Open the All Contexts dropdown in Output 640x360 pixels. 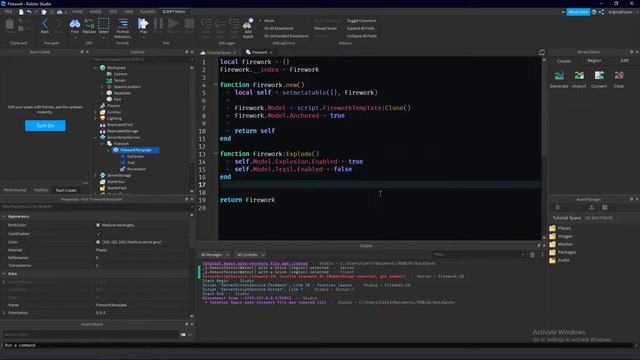tap(251, 255)
